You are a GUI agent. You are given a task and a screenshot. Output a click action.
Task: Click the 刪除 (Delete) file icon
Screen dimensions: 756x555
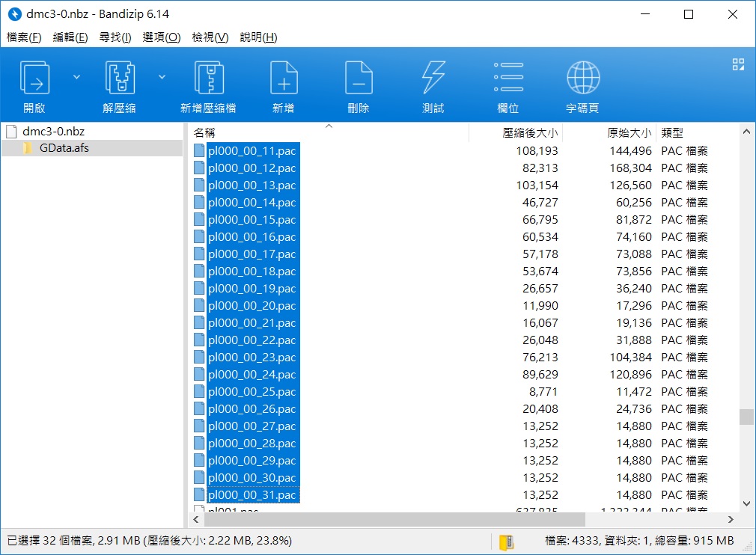click(359, 78)
